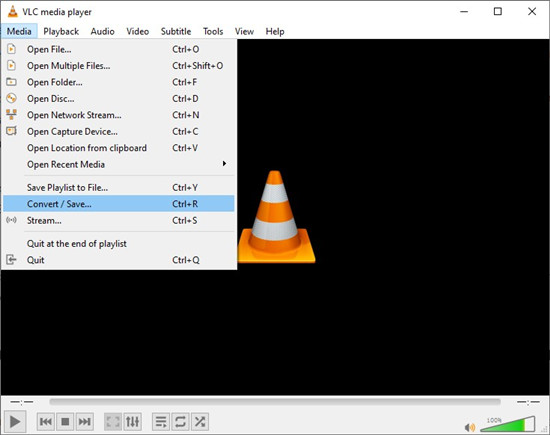Click the Open Network Stream icon

click(11, 114)
